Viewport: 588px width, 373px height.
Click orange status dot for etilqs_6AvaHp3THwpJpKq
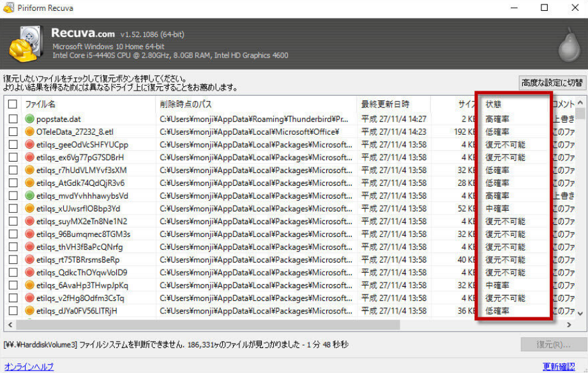click(29, 285)
